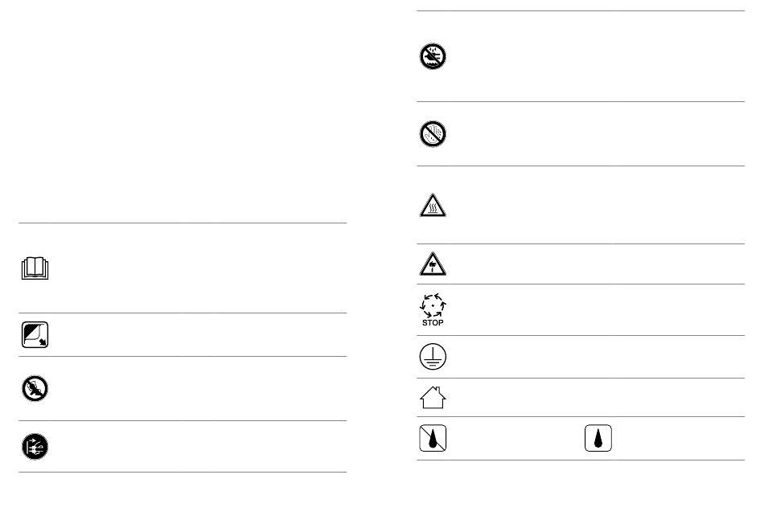Select the hand injury warning triangle
Image resolution: width=764 pixels, height=532 pixels.
click(433, 264)
